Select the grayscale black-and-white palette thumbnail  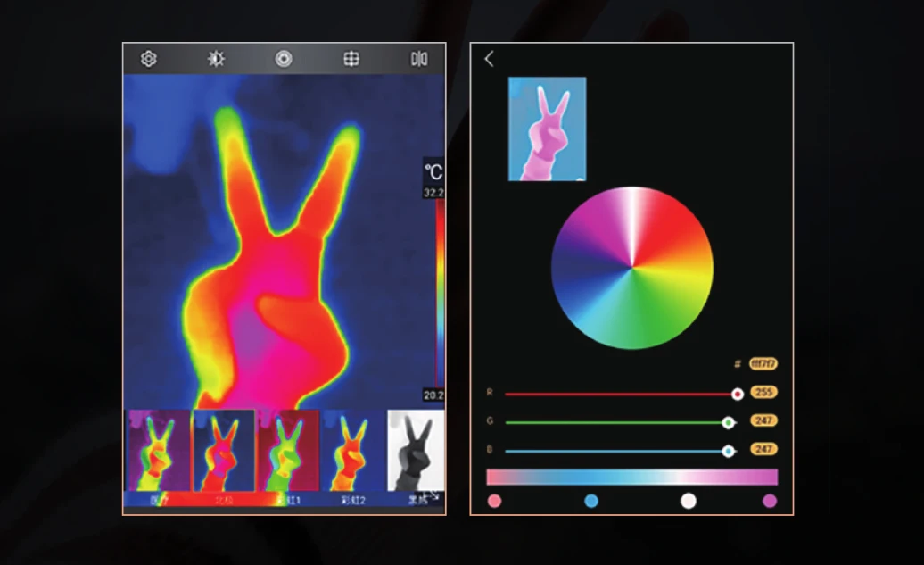coord(416,450)
